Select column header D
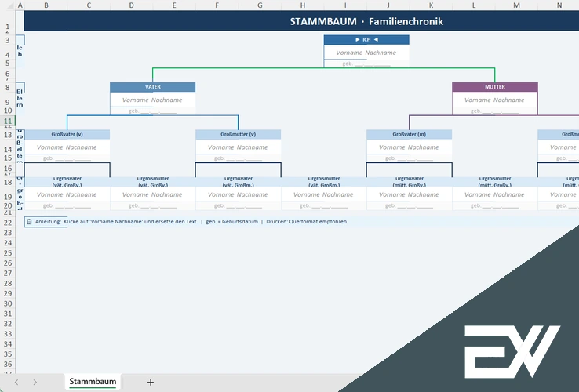This screenshot has height=392, width=579. [130, 5]
